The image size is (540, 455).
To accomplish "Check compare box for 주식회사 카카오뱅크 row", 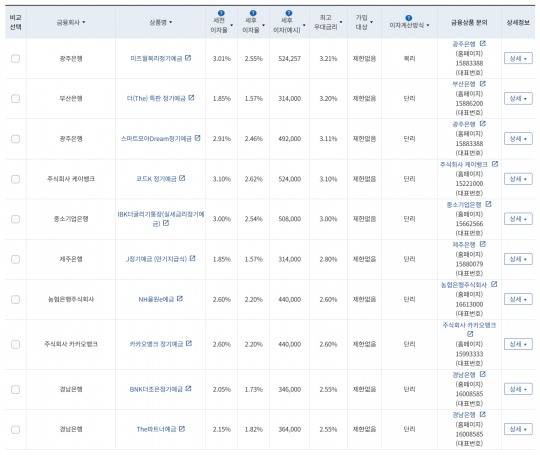I will pos(15,344).
